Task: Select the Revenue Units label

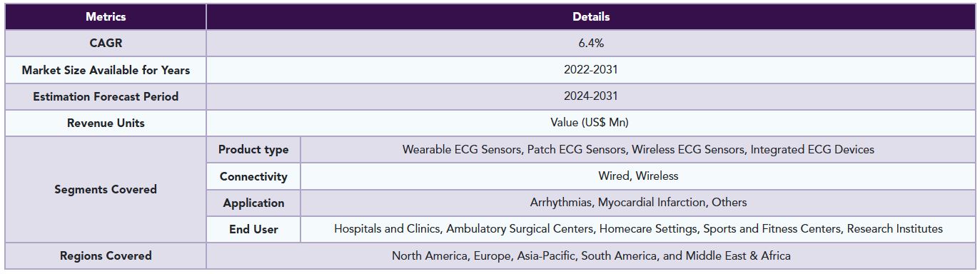Action: [x=106, y=123]
